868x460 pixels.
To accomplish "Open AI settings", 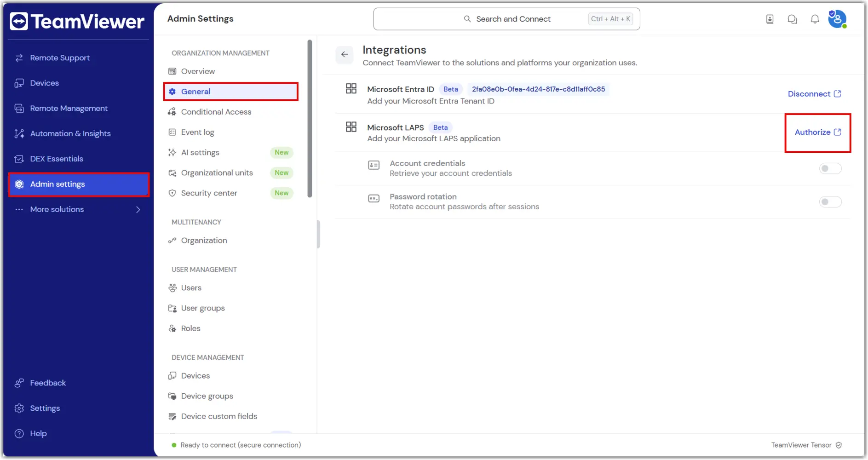I will [x=231, y=152].
